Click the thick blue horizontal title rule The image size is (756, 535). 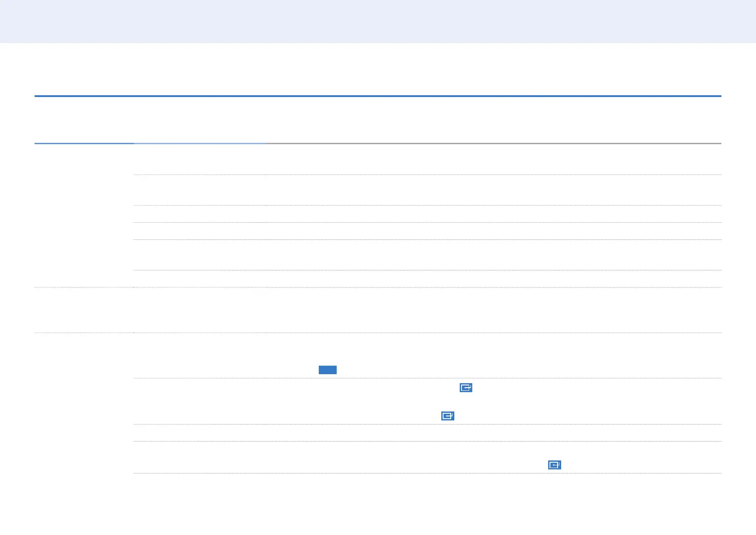(x=378, y=96)
